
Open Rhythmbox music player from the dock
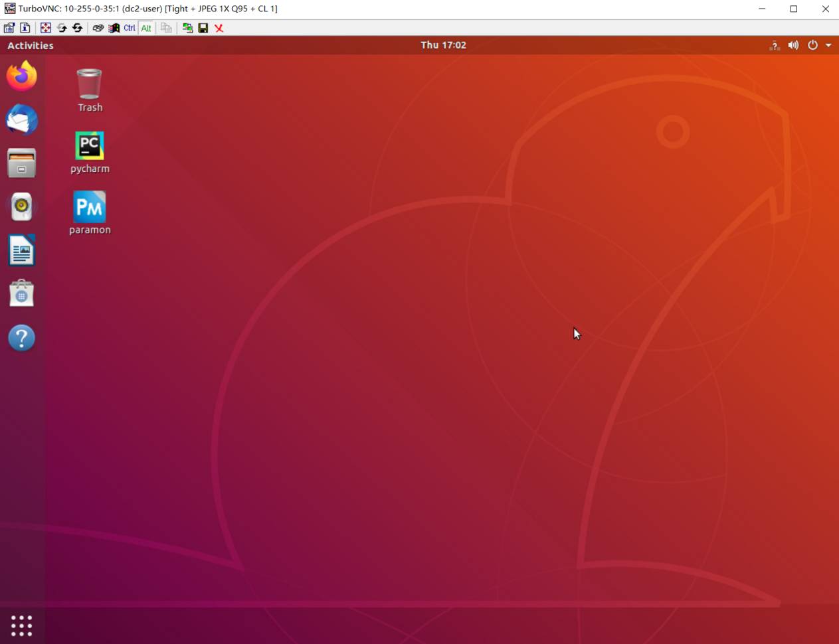22,207
